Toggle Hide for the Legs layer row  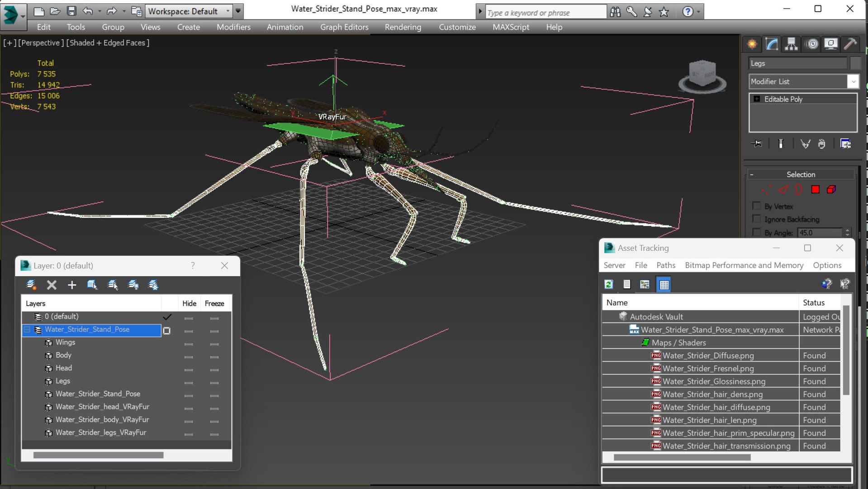pyautogui.click(x=189, y=383)
